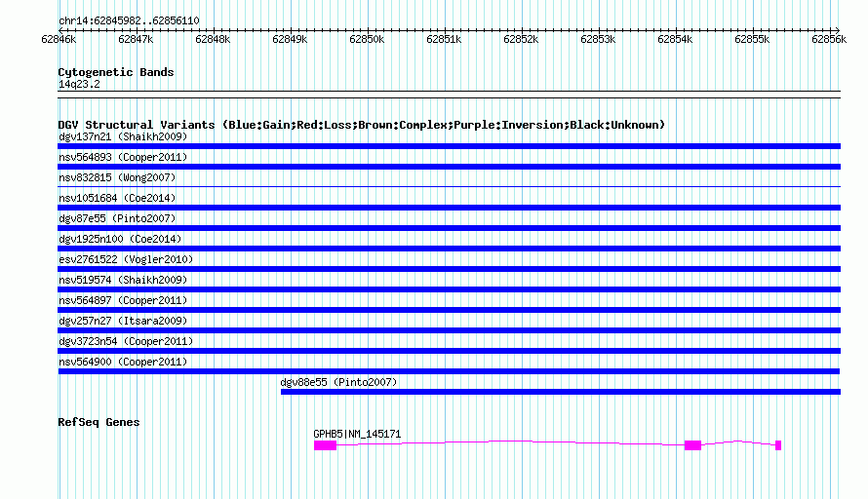Screen dimensions: 868x499
Task: Click the 14q23.2 cytogenetic band bar
Action: coord(449,95)
